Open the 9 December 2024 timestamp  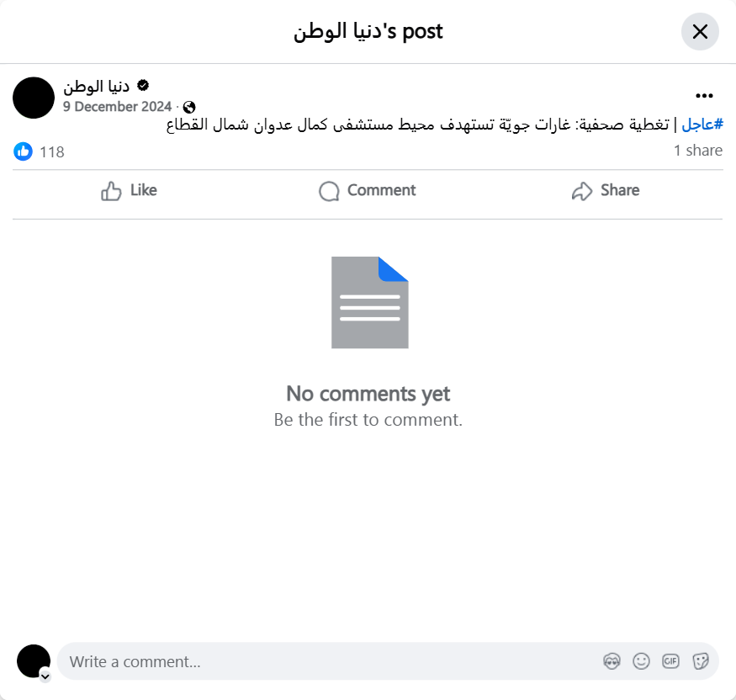(x=118, y=107)
